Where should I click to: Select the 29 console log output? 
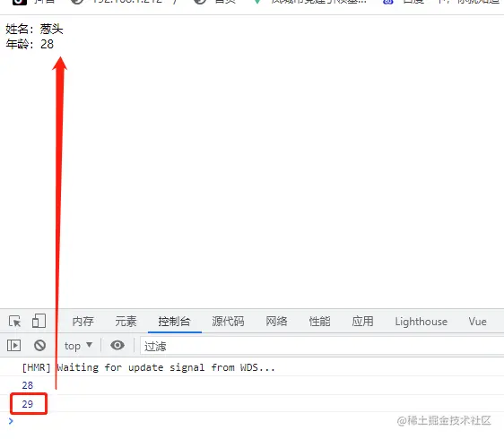pos(28,404)
